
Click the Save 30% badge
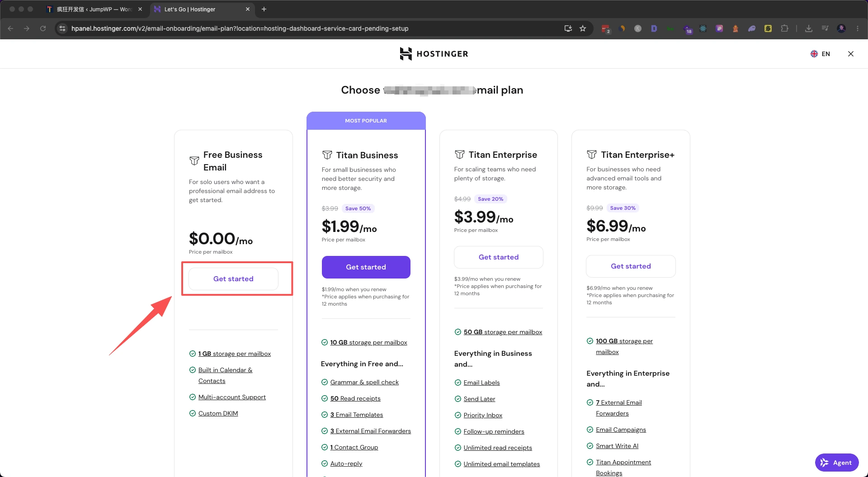pyautogui.click(x=623, y=208)
